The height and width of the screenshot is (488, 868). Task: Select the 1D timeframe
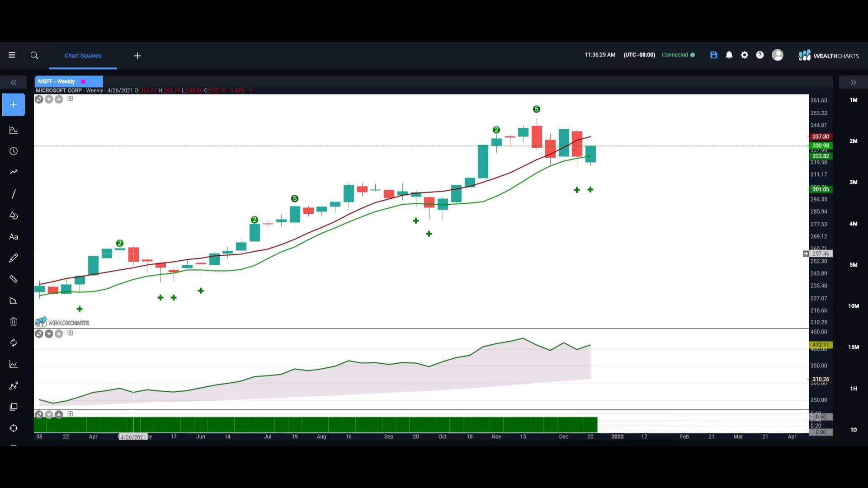coord(853,430)
